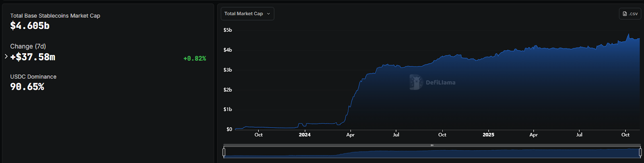The image size is (644, 163).
Task: Click the DefiLlama watermark text
Action: coord(440,83)
